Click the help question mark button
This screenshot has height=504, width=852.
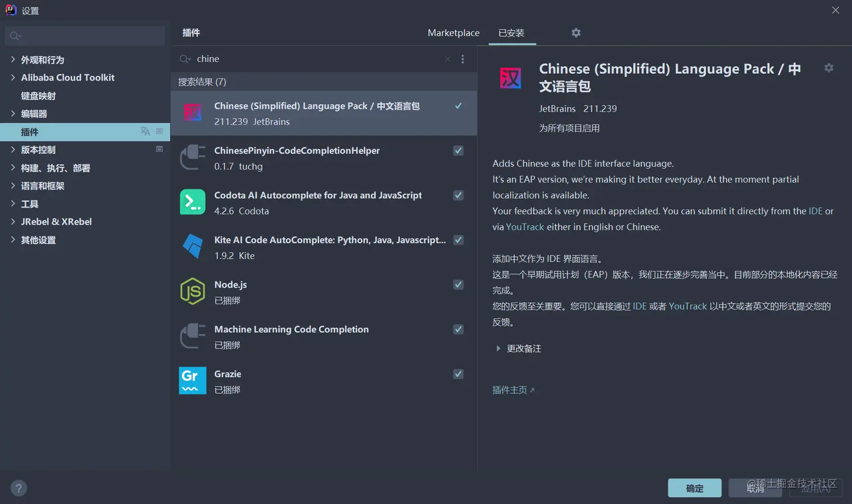19,488
